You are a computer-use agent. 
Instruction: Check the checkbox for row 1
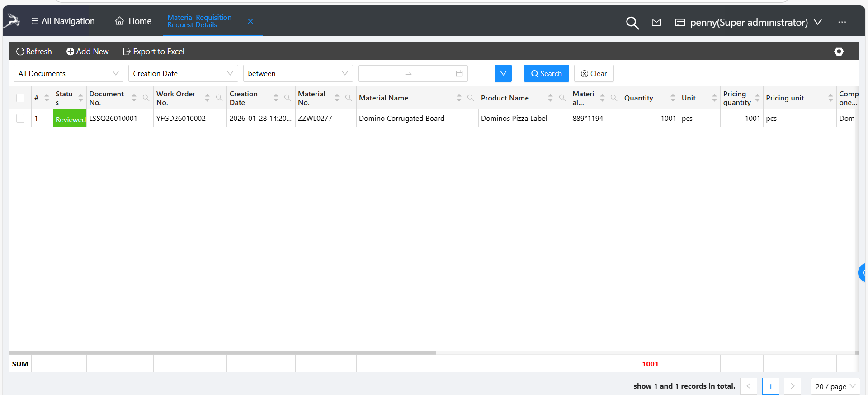tap(20, 118)
